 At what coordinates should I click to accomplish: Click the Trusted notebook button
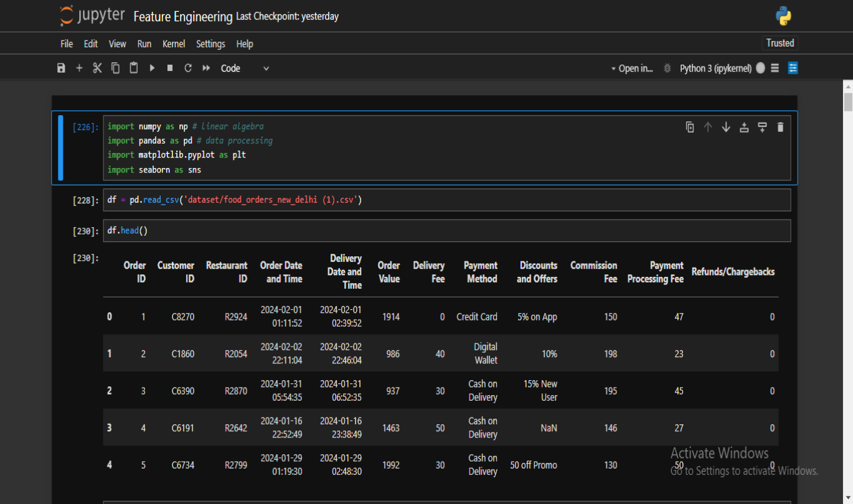coord(780,43)
